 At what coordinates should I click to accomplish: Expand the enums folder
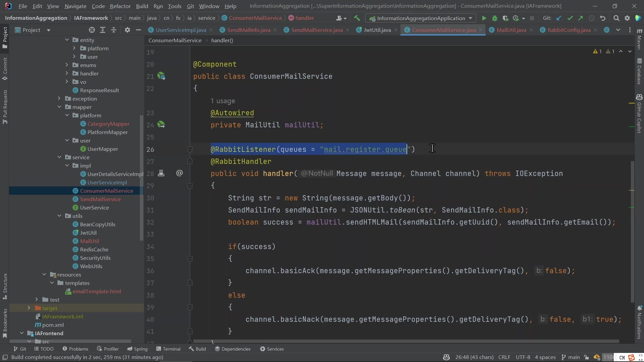[67, 65]
